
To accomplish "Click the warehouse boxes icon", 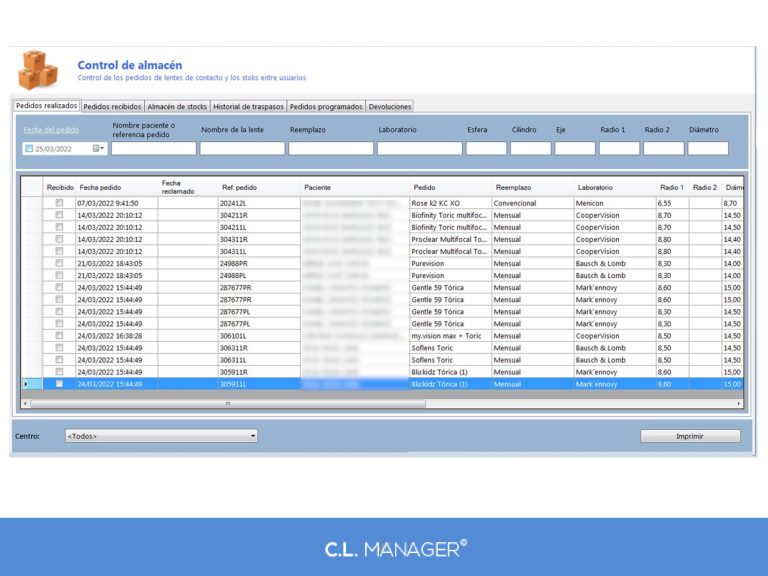I will 38,69.
